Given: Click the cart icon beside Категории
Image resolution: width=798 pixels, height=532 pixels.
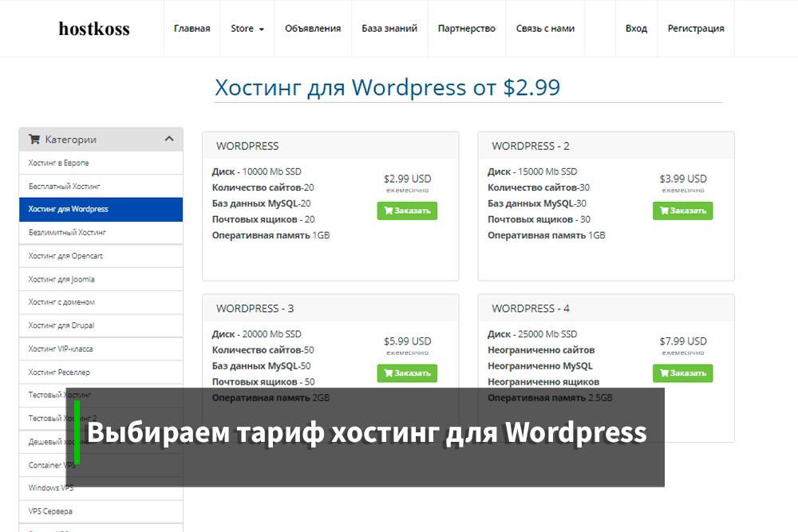Looking at the screenshot, I should coord(34,139).
